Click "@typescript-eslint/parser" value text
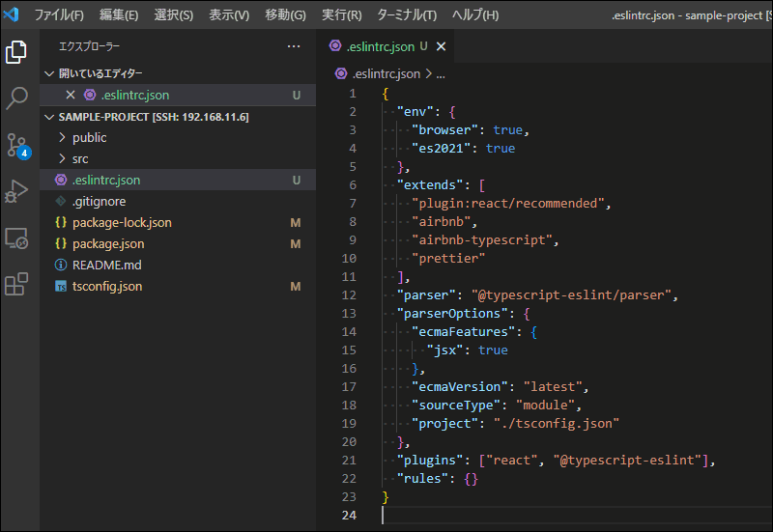 pyautogui.click(x=571, y=295)
